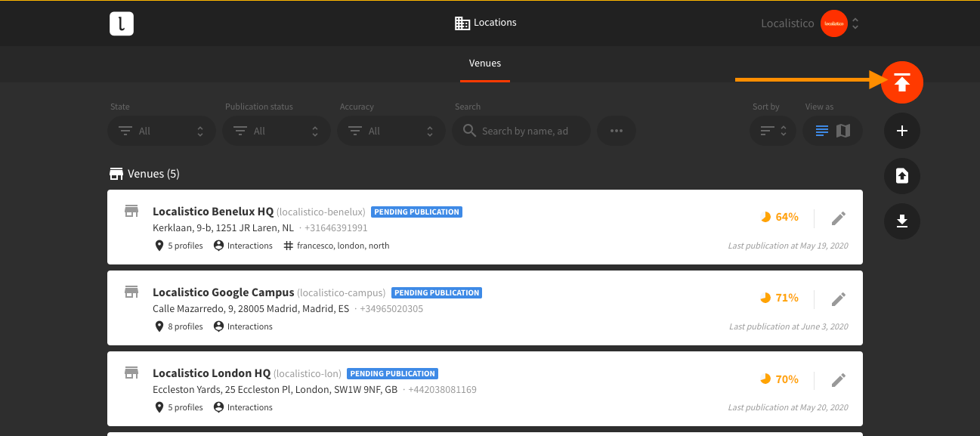Click the orange publish-all upload button
The height and width of the screenshot is (436, 980).
[x=902, y=82]
